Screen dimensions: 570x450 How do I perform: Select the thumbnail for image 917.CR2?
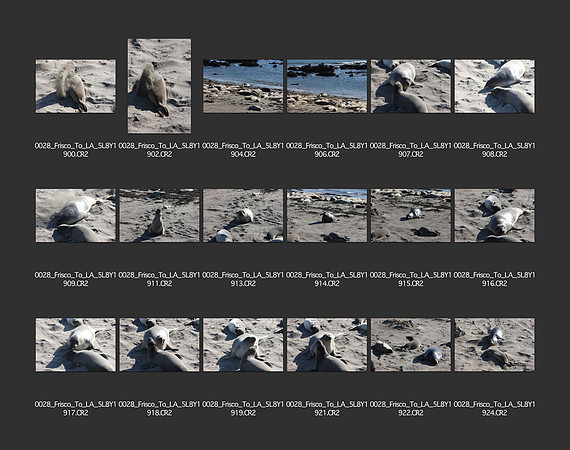pyautogui.click(x=76, y=345)
